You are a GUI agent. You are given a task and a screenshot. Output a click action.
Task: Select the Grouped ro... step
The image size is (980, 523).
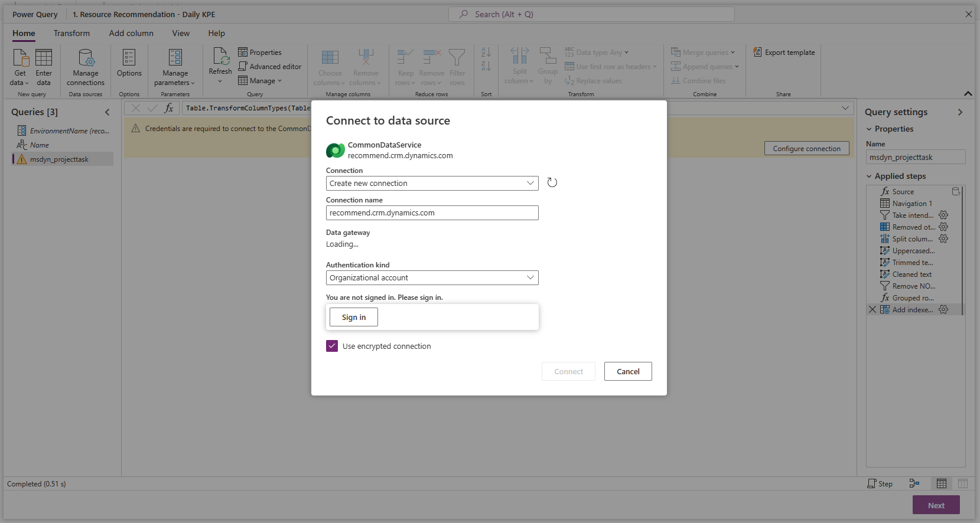(913, 298)
